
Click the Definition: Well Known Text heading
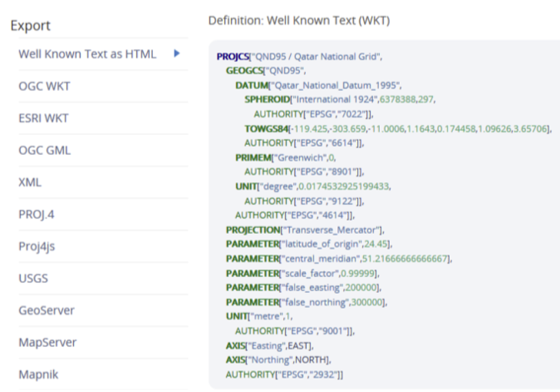pyautogui.click(x=299, y=21)
